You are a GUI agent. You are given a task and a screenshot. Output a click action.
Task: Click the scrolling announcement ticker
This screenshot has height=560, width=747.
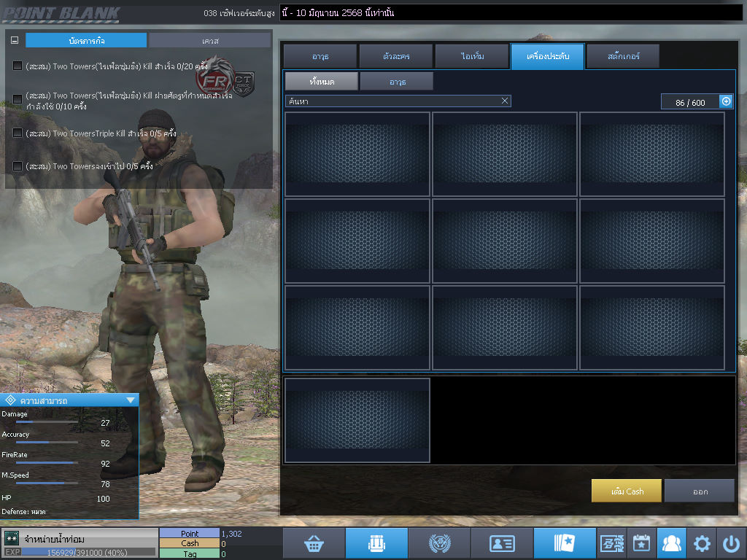511,13
